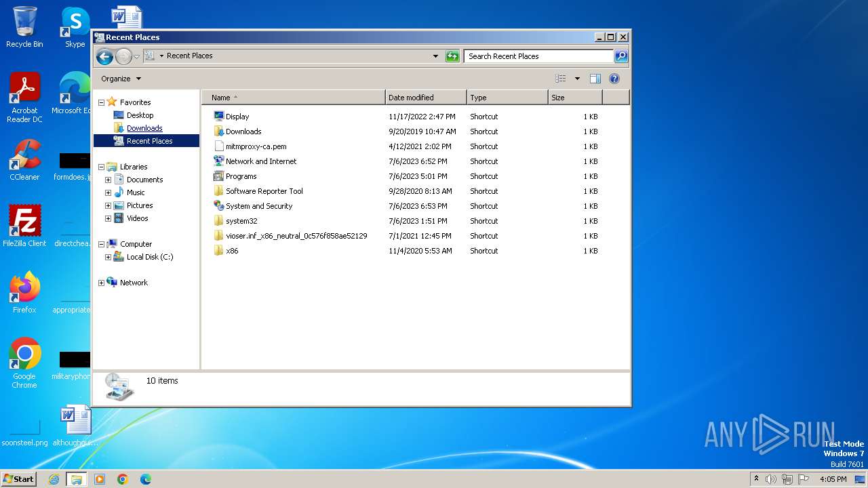Open the address bar history dropdown
Image resolution: width=868 pixels, height=488 pixels.
[x=435, y=56]
